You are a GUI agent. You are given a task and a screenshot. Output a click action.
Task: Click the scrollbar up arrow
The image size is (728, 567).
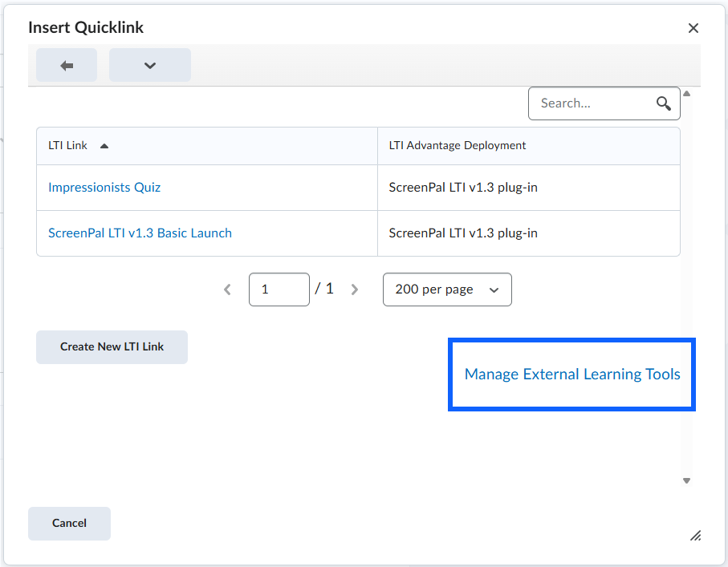click(686, 94)
